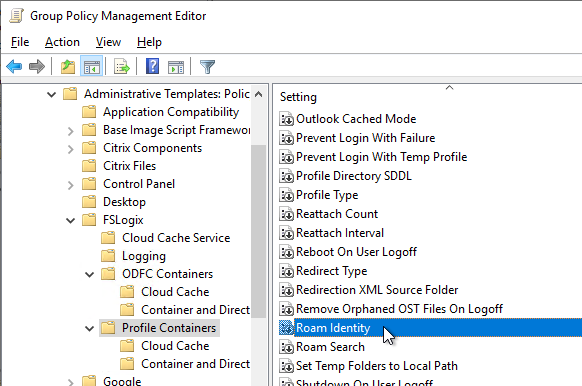582x386 pixels.
Task: Click the Forward arrow toolbar icon
Action: [37, 67]
